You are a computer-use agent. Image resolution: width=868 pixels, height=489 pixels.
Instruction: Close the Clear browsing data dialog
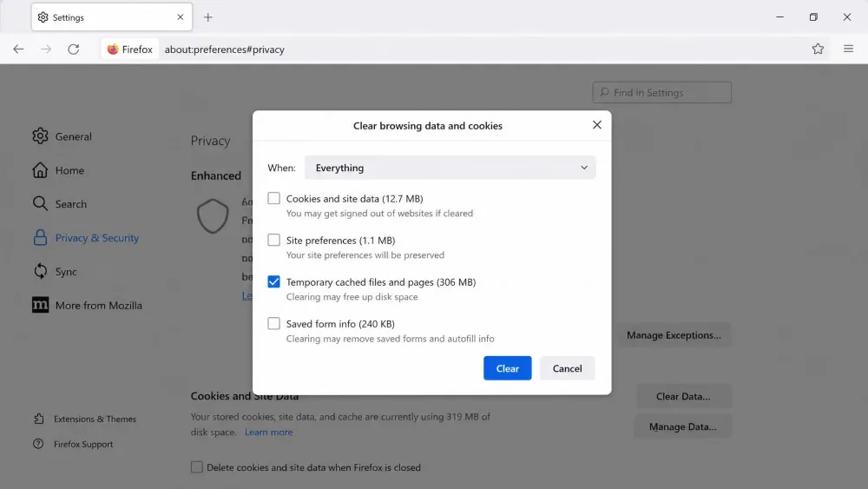(x=597, y=124)
